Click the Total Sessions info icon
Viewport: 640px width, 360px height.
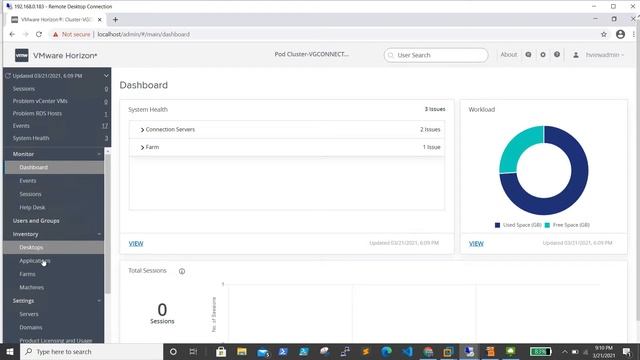coord(182,271)
